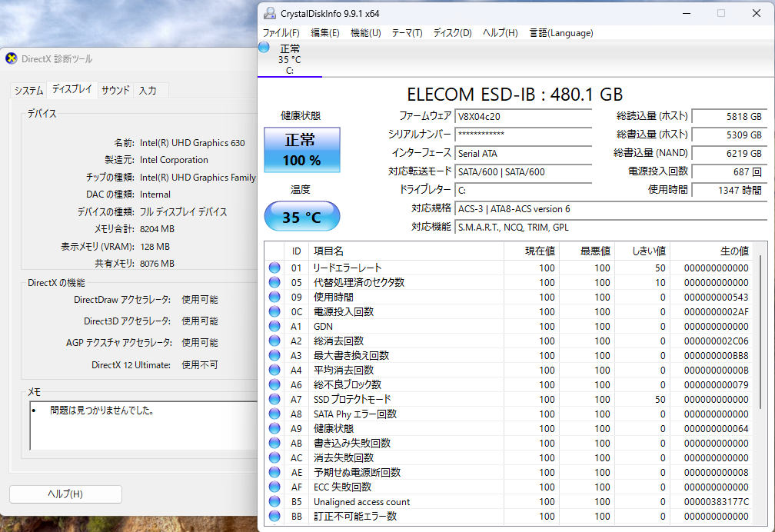Click status orb for 平均消去回数 row
The height and width of the screenshot is (532, 775).
274,370
